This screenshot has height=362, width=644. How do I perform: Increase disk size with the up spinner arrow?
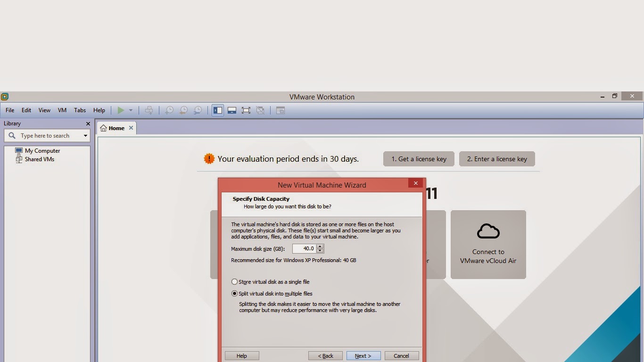[320, 247]
